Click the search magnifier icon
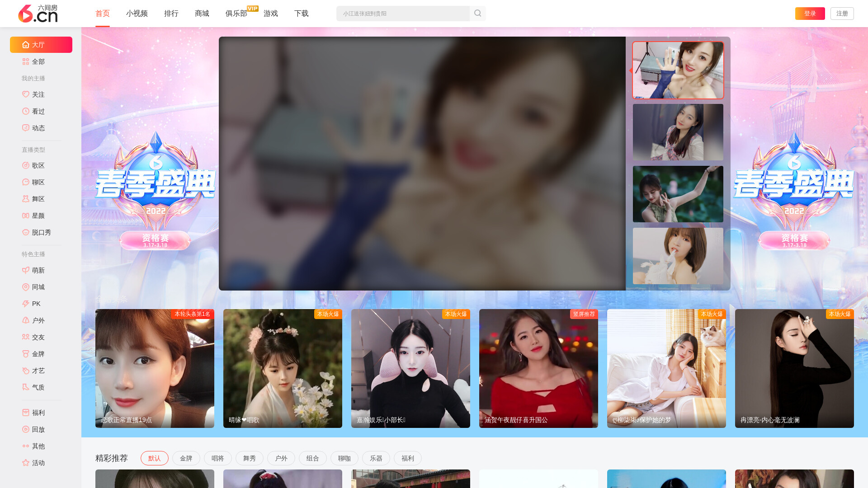The width and height of the screenshot is (868, 488). 477,14
